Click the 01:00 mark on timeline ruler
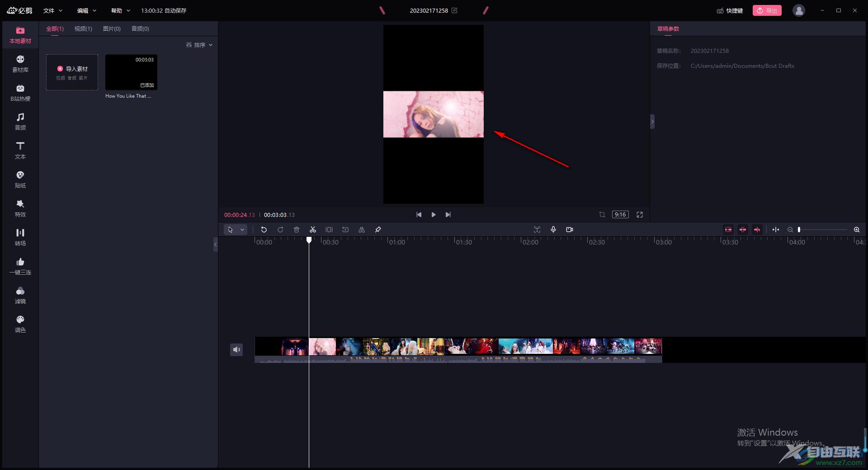 397,242
